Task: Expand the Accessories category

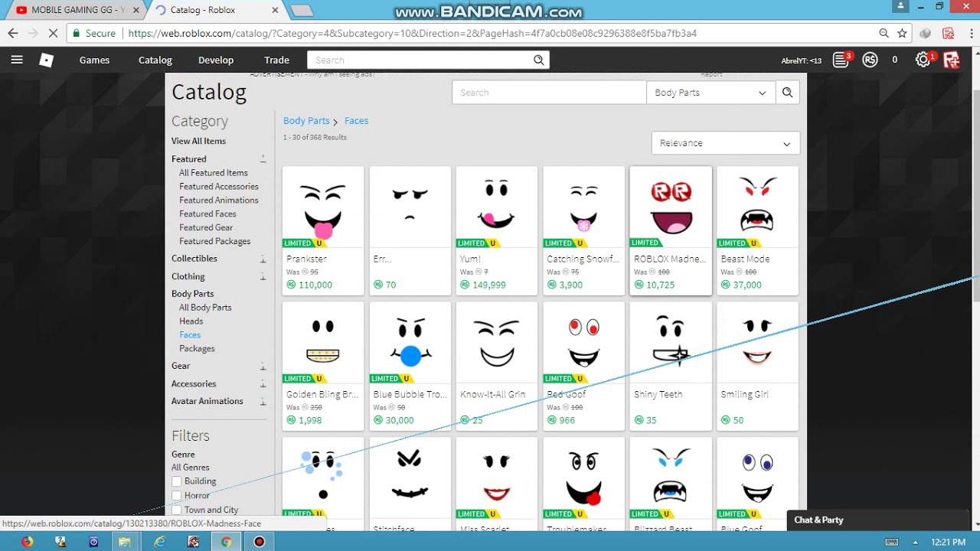Action: [x=263, y=384]
